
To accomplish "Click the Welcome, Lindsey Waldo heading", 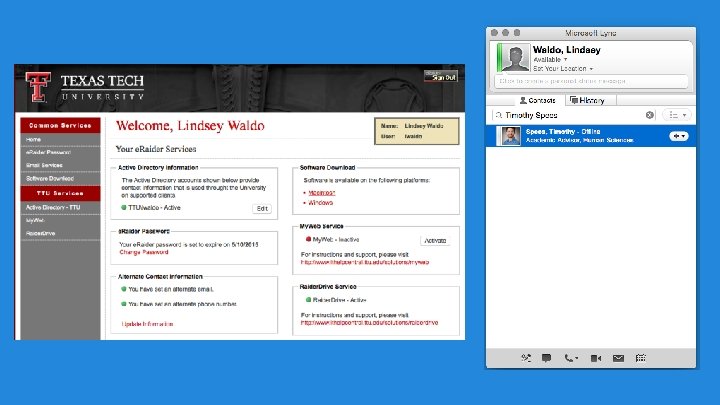I will click(x=190, y=126).
